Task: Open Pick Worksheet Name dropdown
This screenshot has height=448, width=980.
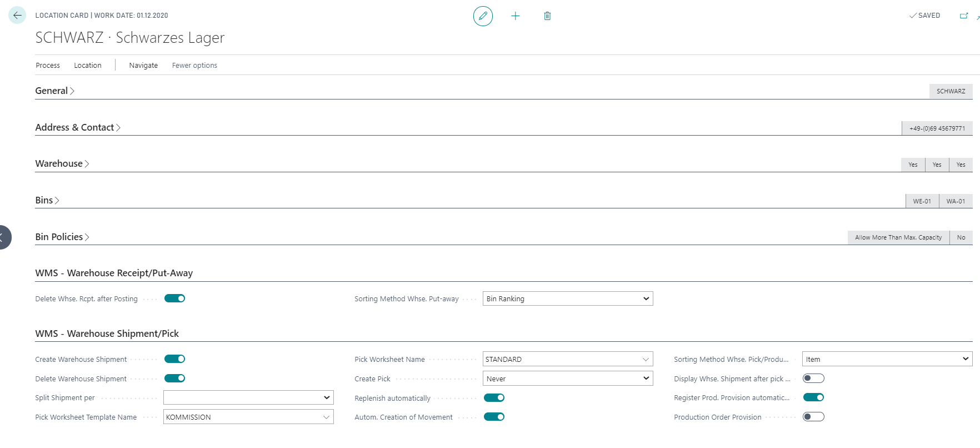Action: (x=568, y=359)
